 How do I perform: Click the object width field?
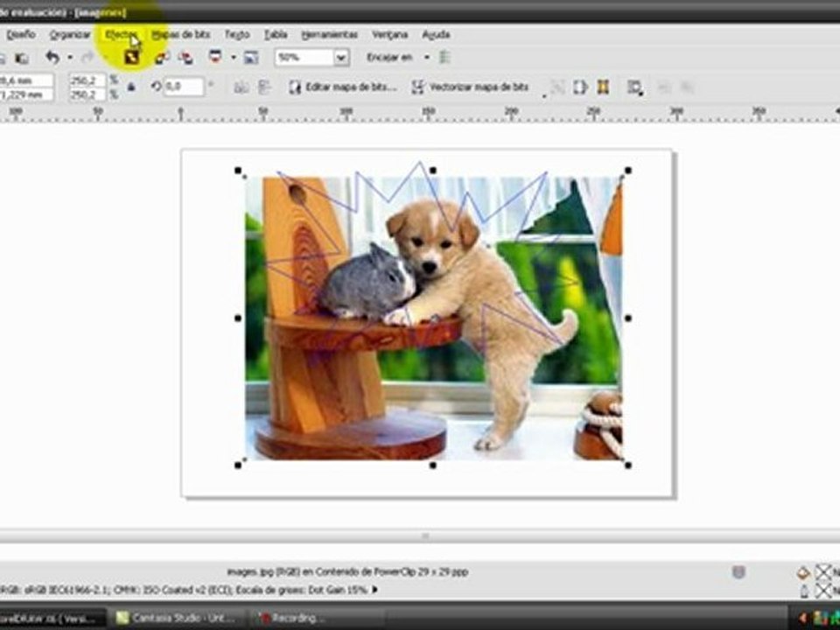tap(27, 80)
